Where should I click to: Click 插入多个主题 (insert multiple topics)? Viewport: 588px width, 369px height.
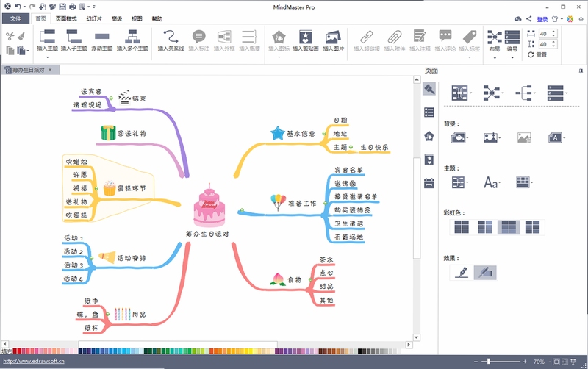(x=132, y=37)
